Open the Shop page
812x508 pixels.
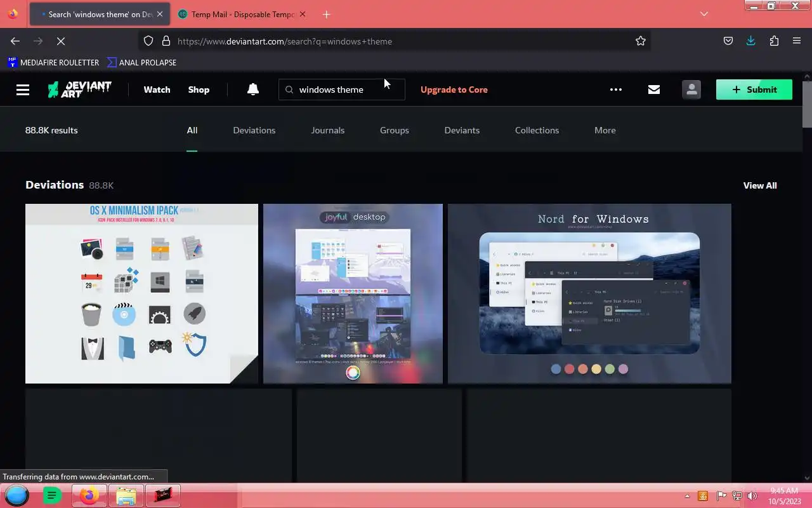pos(199,90)
